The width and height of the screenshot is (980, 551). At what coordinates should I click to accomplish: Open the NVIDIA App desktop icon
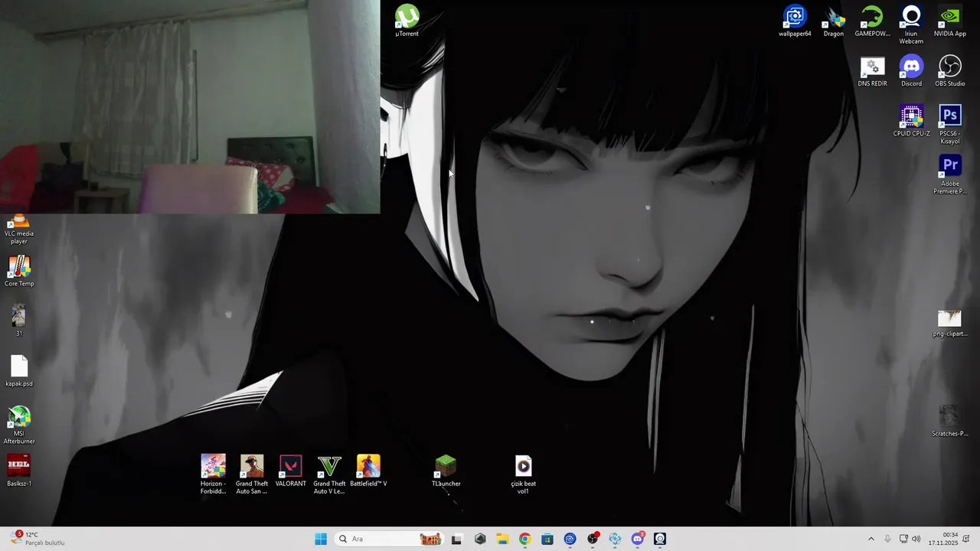(950, 21)
